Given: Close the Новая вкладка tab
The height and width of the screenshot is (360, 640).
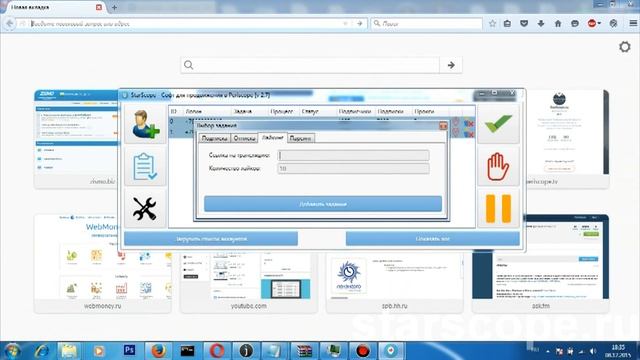Looking at the screenshot, I should tap(99, 7).
